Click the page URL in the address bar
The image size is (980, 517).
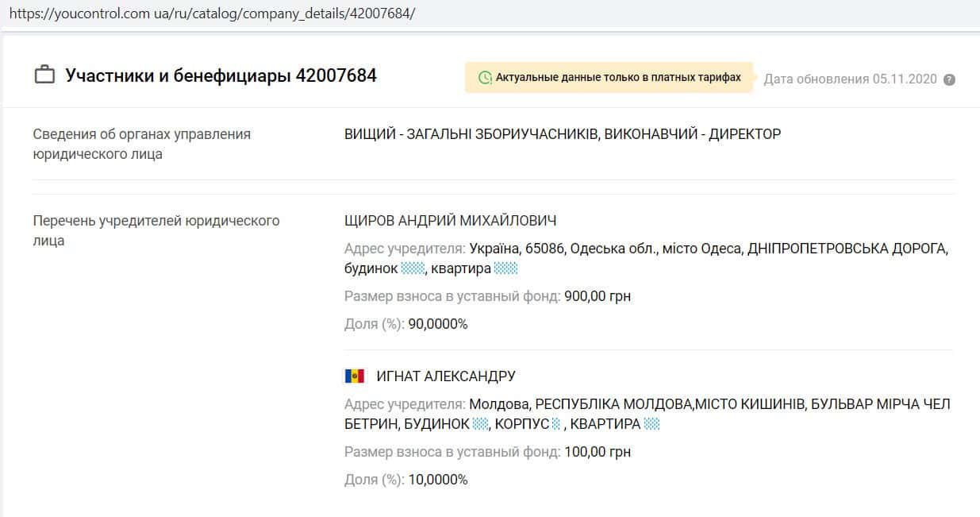[x=212, y=14]
